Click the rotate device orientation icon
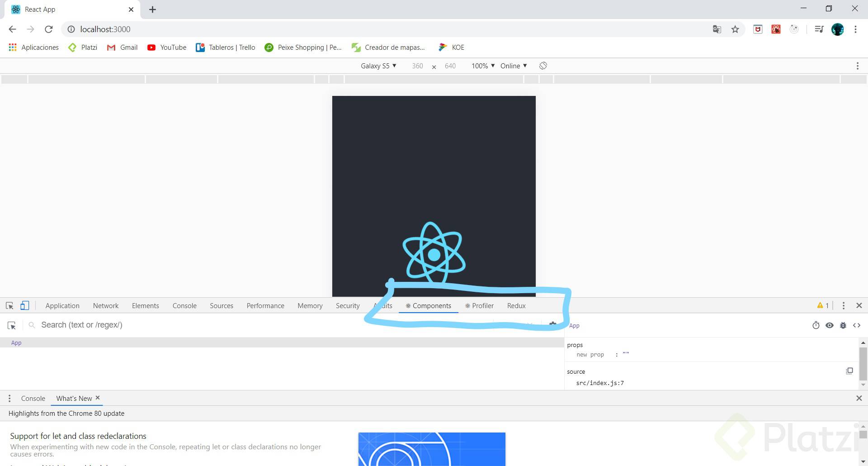The image size is (868, 466). pos(542,66)
